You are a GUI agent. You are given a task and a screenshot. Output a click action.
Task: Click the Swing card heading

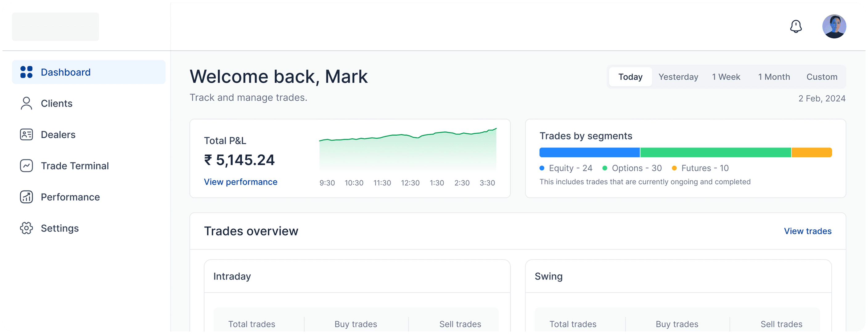tap(548, 276)
